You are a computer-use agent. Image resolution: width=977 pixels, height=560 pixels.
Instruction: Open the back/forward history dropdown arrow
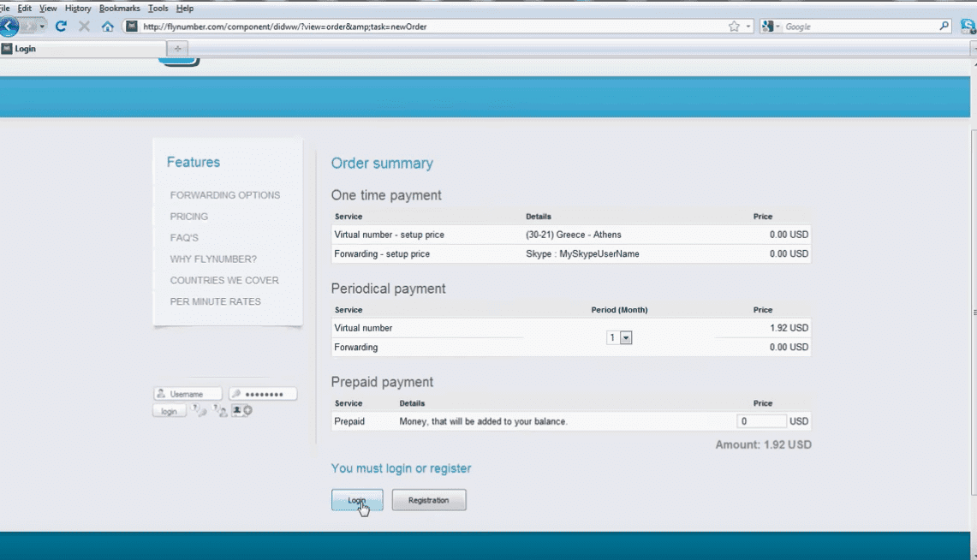42,27
